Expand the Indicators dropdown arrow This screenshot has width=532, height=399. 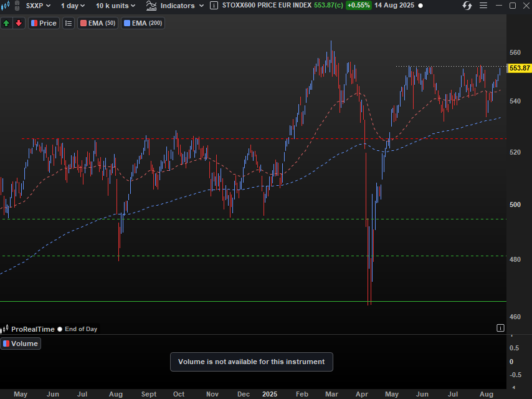pyautogui.click(x=202, y=6)
